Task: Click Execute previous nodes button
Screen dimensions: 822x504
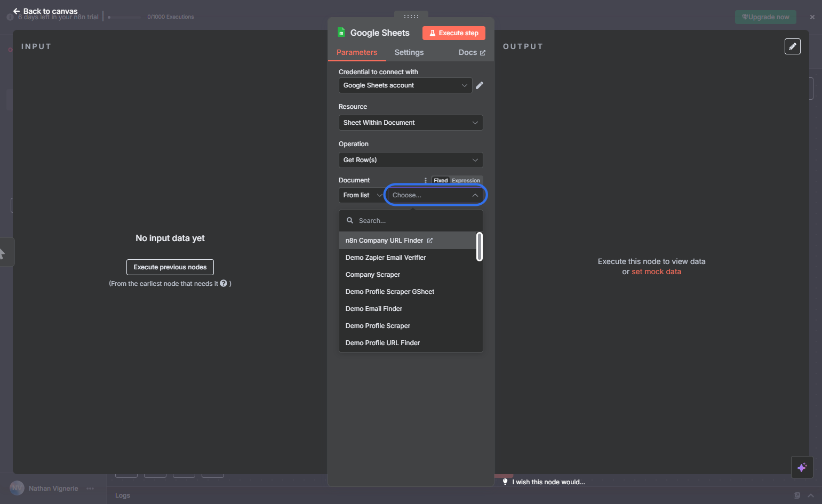Action: [x=170, y=267]
